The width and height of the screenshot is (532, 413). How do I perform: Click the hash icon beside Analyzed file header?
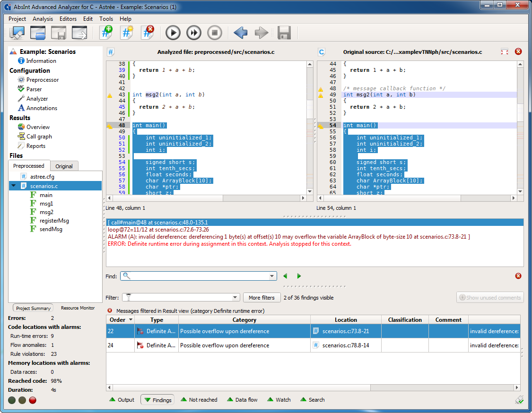pyautogui.click(x=111, y=52)
